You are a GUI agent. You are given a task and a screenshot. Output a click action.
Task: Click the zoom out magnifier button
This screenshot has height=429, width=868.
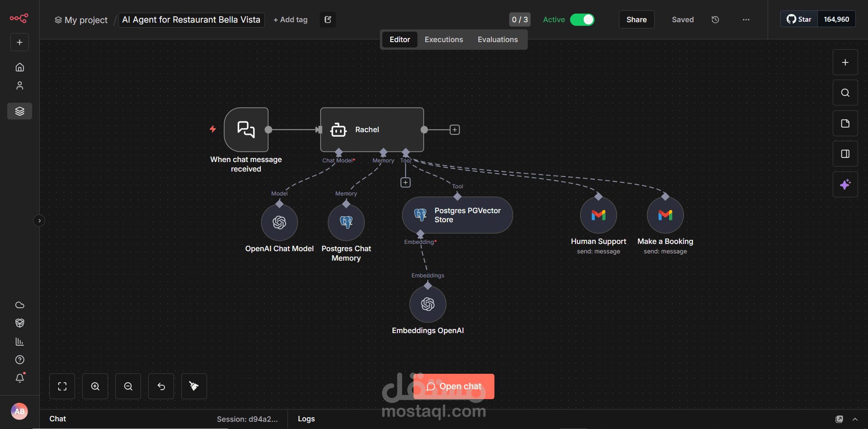[x=128, y=386]
